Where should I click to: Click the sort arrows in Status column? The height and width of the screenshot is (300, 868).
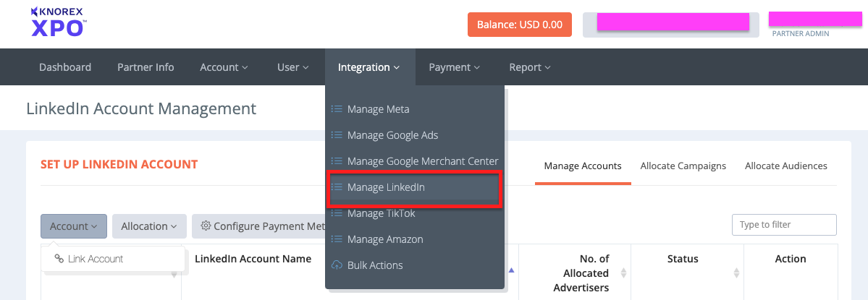736,273
